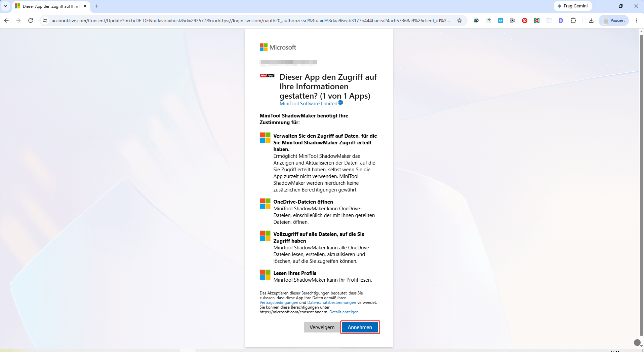Open the Pinterest extension

point(525,21)
